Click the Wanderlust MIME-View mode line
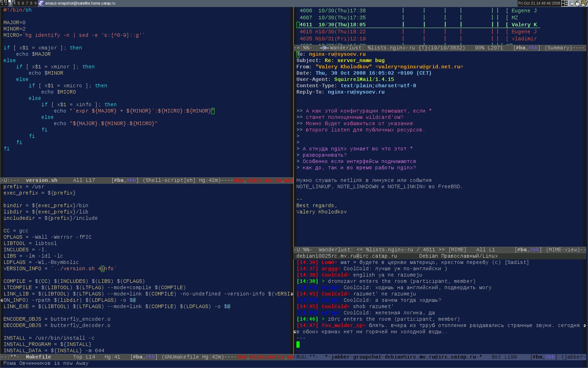The width and height of the screenshot is (588, 368). click(440, 250)
